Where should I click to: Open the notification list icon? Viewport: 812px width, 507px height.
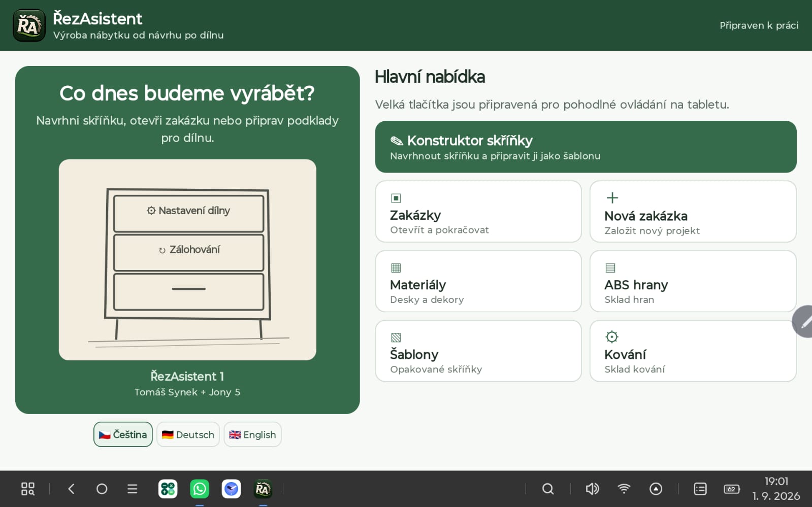(x=700, y=489)
